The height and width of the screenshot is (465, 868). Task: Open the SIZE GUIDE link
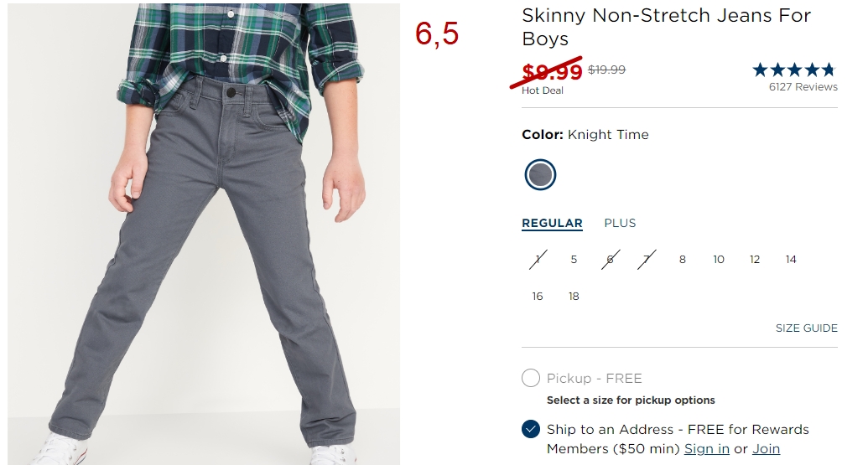point(807,328)
